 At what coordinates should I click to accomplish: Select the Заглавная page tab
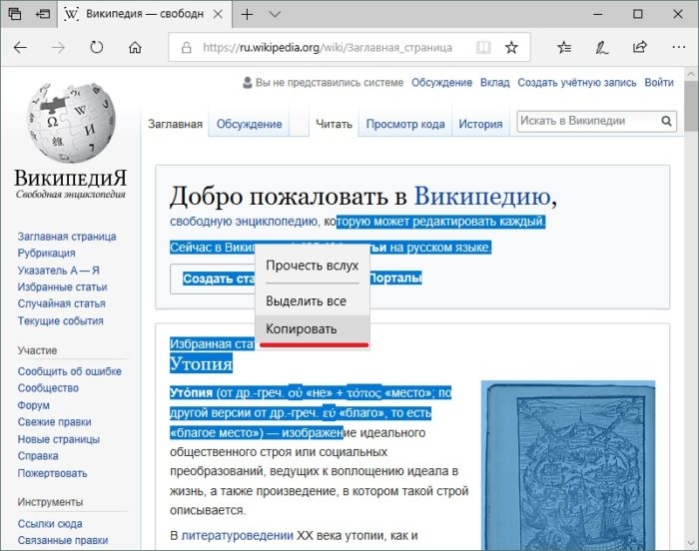click(x=175, y=124)
